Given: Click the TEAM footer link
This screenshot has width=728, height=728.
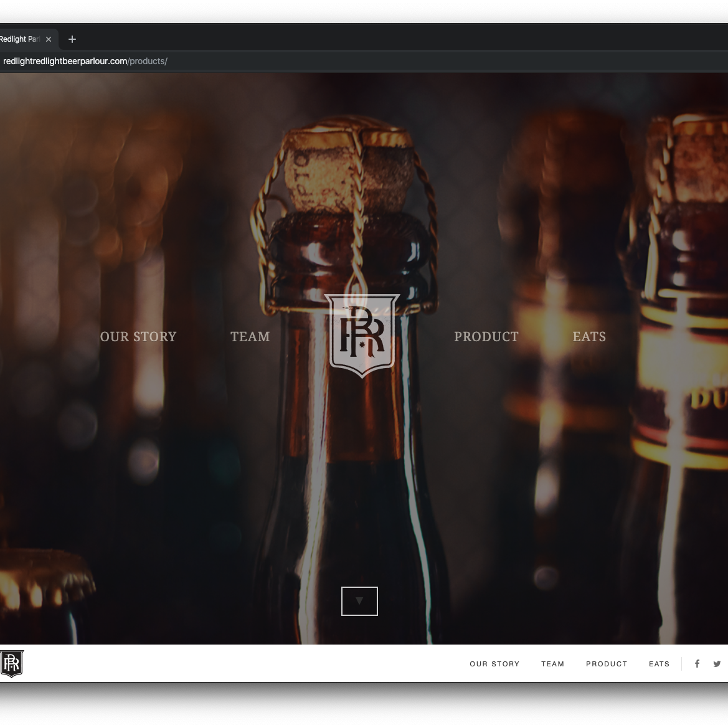Looking at the screenshot, I should [x=553, y=664].
